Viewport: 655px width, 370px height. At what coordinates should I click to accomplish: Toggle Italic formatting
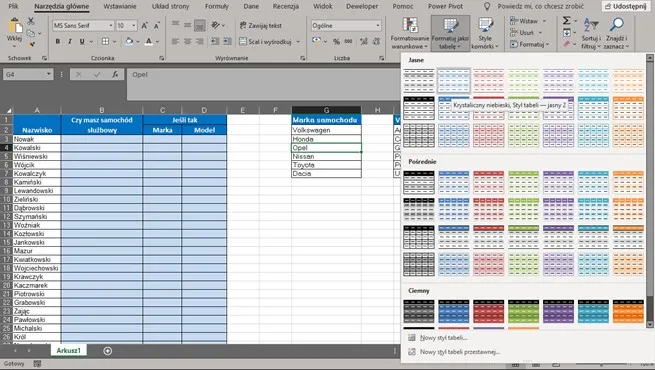click(x=70, y=41)
